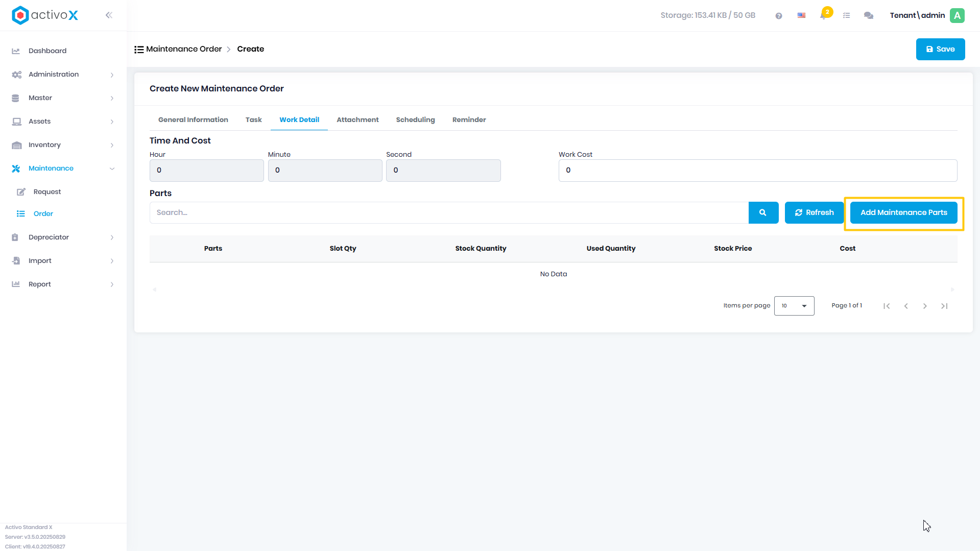The width and height of the screenshot is (980, 551).
Task: Open the help question-mark icon
Action: coord(779,16)
